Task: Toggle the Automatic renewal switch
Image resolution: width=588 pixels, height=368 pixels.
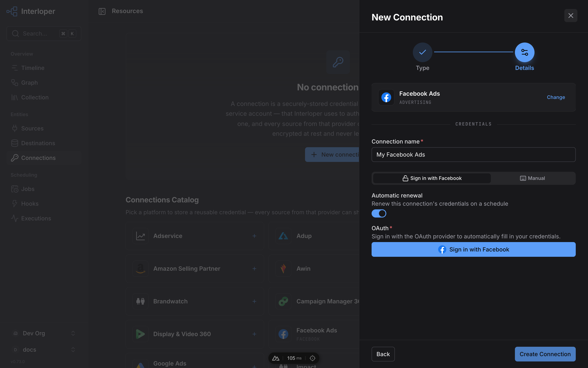Action: click(379, 213)
